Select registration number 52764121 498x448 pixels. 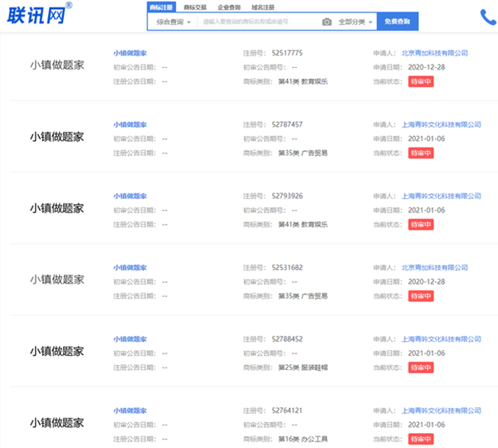287,411
